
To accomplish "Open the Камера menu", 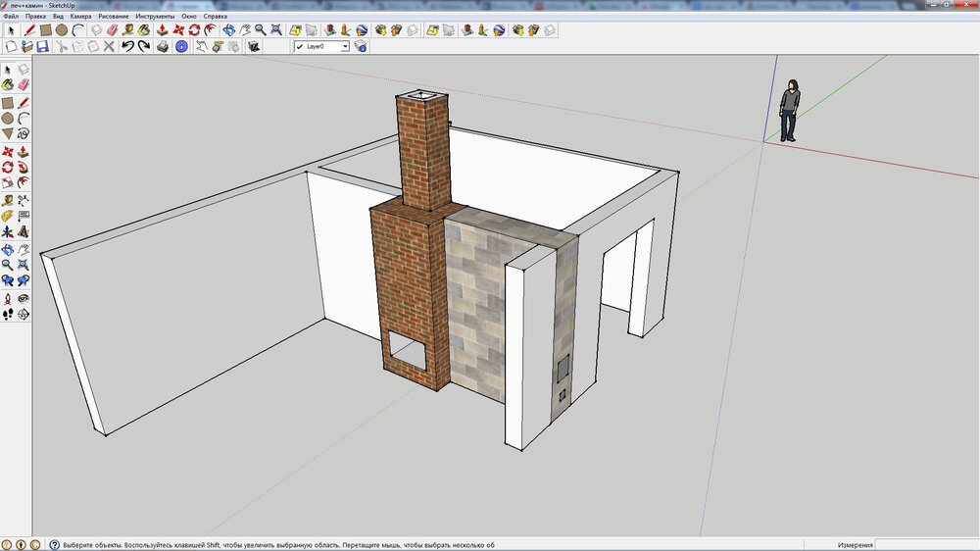I will pyautogui.click(x=80, y=17).
